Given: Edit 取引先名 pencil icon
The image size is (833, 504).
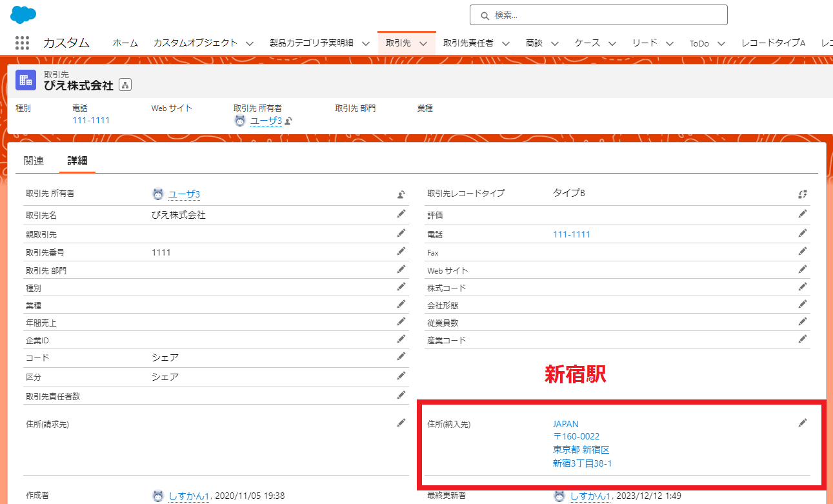Looking at the screenshot, I should click(x=401, y=214).
